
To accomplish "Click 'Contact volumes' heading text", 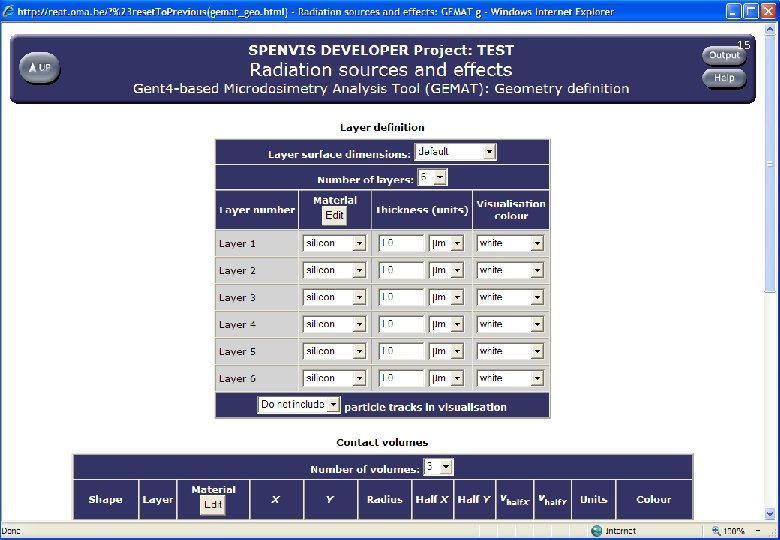I will 382,442.
